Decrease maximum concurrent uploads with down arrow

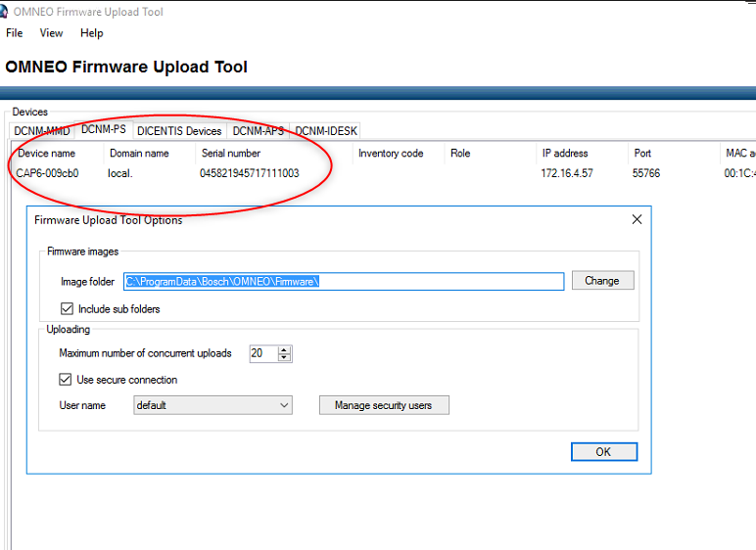pyautogui.click(x=284, y=358)
